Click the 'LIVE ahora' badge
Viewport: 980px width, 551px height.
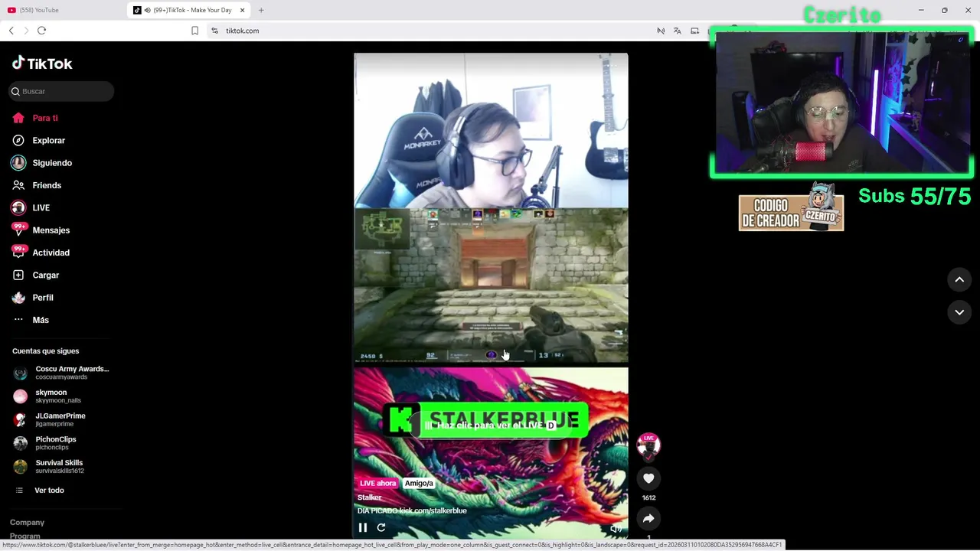click(x=378, y=483)
